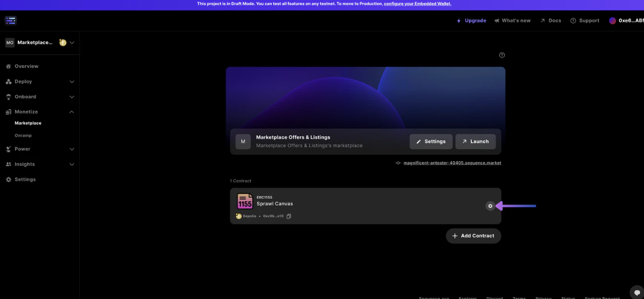Click the Sequence logo icon

pyautogui.click(x=10, y=20)
